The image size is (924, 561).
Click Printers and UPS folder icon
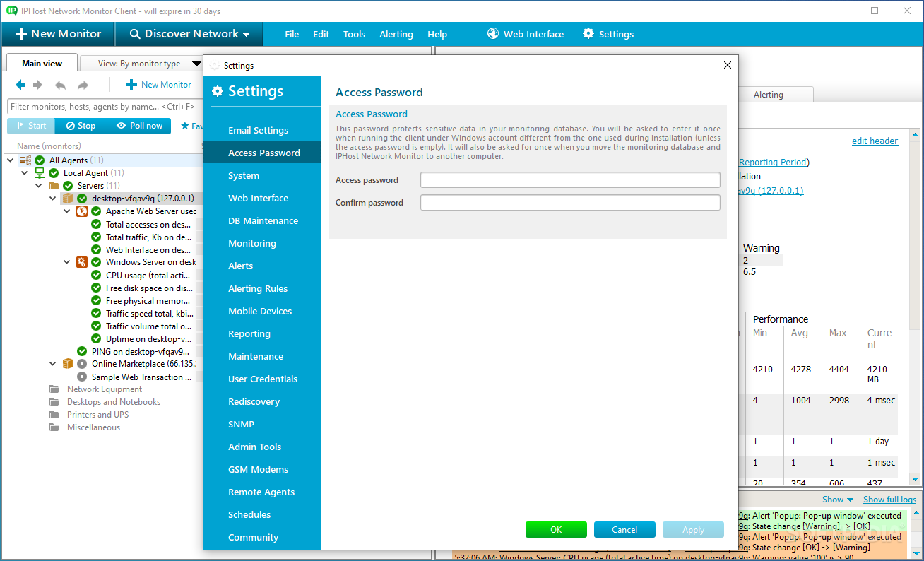pos(54,415)
